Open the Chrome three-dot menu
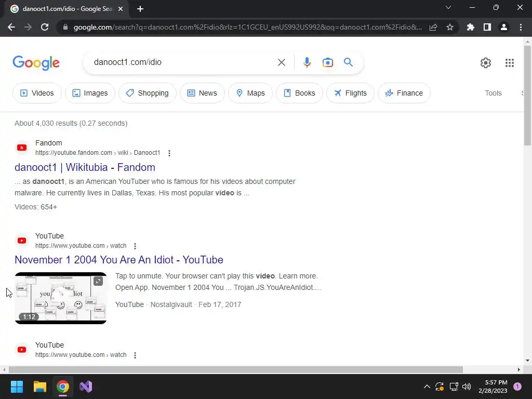This screenshot has height=399, width=532. click(521, 27)
